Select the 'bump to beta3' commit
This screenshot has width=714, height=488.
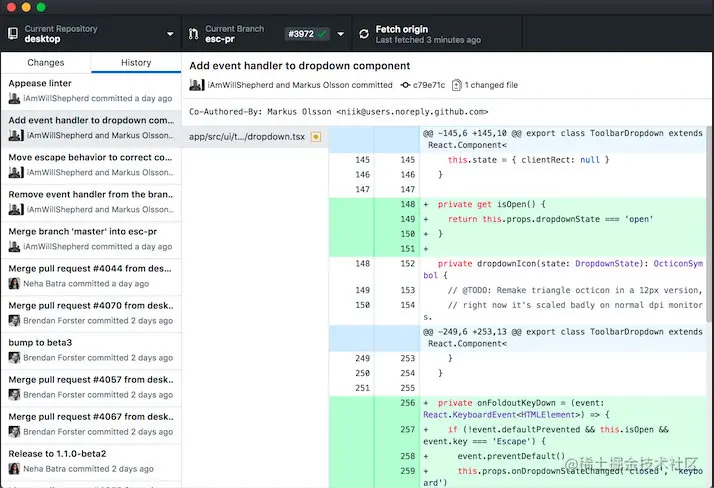pyautogui.click(x=91, y=350)
